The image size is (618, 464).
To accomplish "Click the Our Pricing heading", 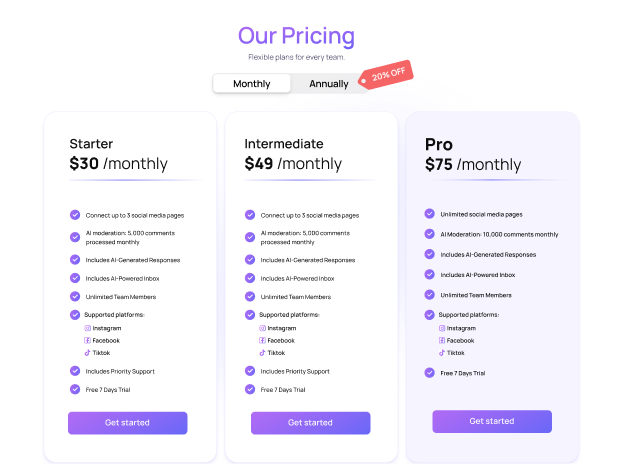I will (296, 36).
